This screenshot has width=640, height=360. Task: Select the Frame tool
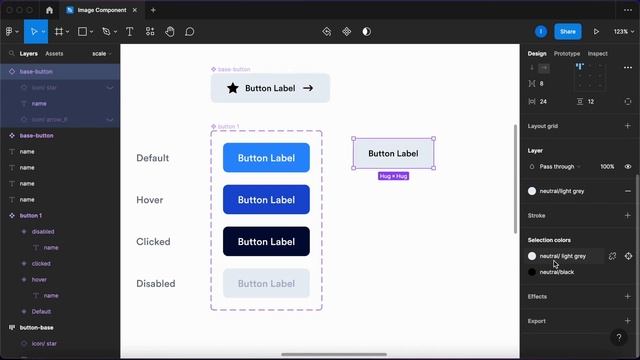(59, 31)
